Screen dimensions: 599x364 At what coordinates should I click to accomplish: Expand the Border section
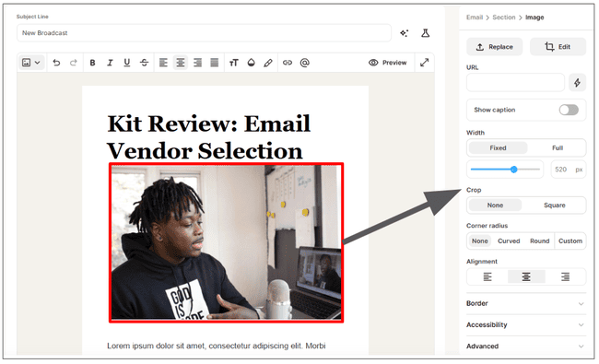526,304
